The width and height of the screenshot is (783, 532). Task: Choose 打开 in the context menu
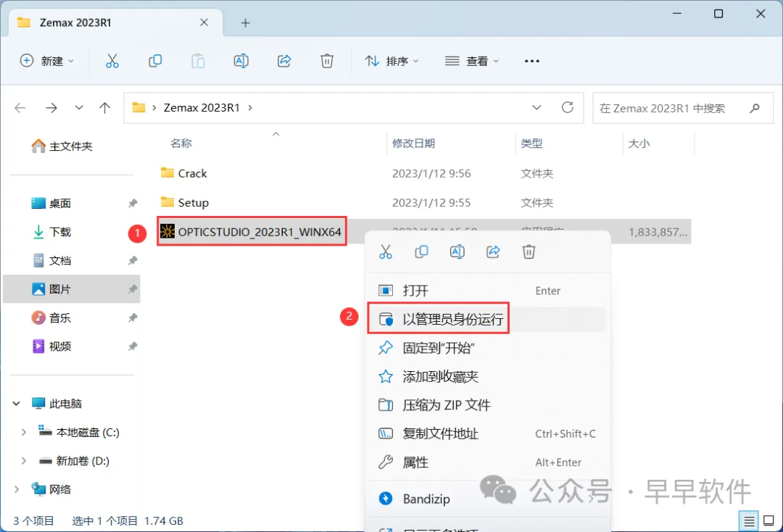click(487, 291)
